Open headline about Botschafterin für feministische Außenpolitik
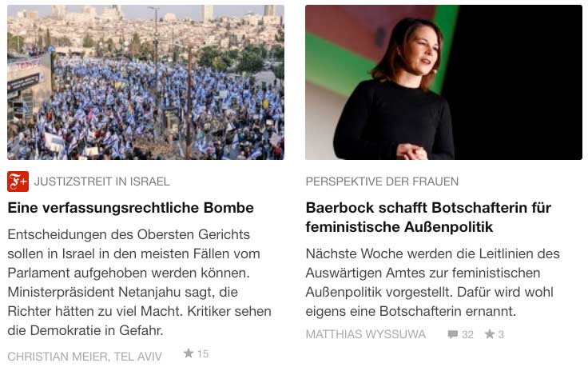Screen dimensions: 588x379 tap(428, 217)
